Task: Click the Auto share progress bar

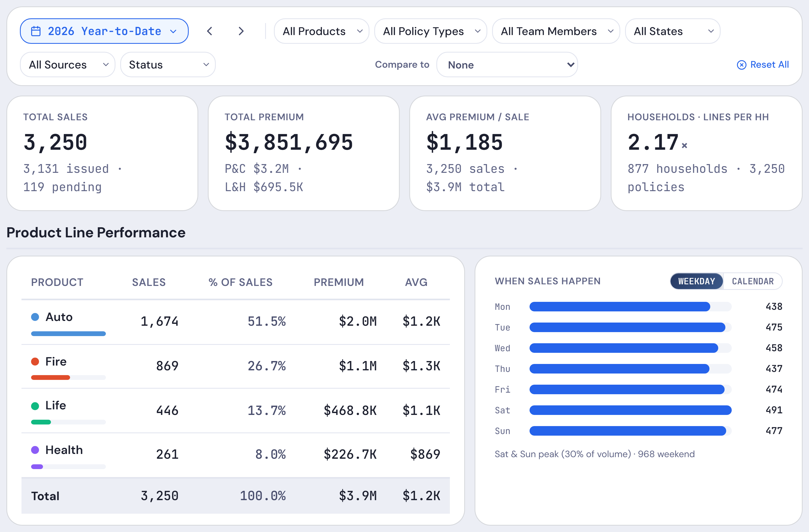Action: pyautogui.click(x=68, y=334)
